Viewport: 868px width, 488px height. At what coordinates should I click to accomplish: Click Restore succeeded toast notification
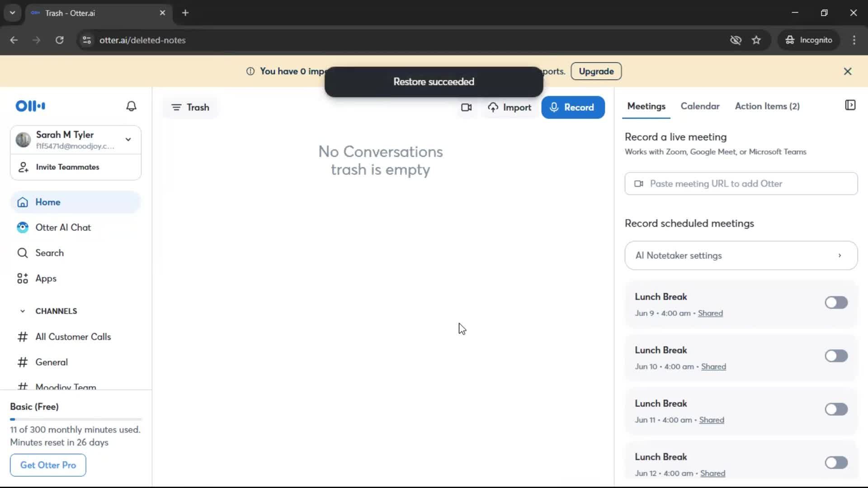click(x=434, y=82)
